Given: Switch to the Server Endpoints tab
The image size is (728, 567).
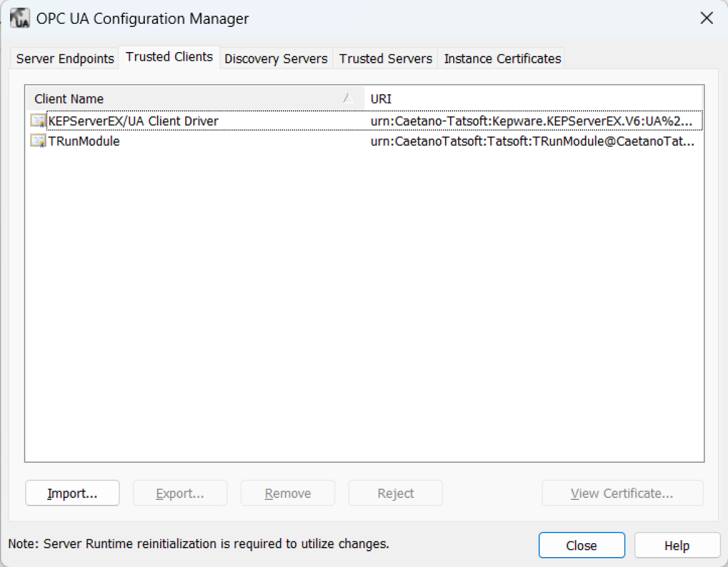Looking at the screenshot, I should click(x=65, y=59).
